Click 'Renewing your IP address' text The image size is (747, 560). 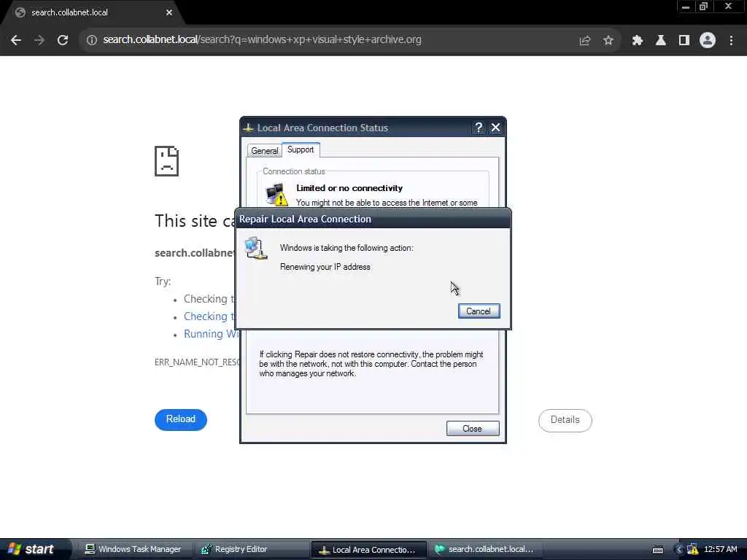325,267
